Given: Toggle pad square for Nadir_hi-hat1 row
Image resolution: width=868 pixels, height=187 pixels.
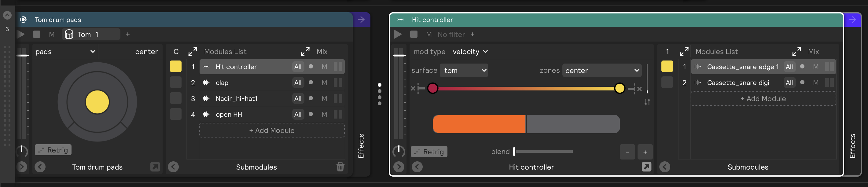Looking at the screenshot, I should pyautogui.click(x=175, y=98).
